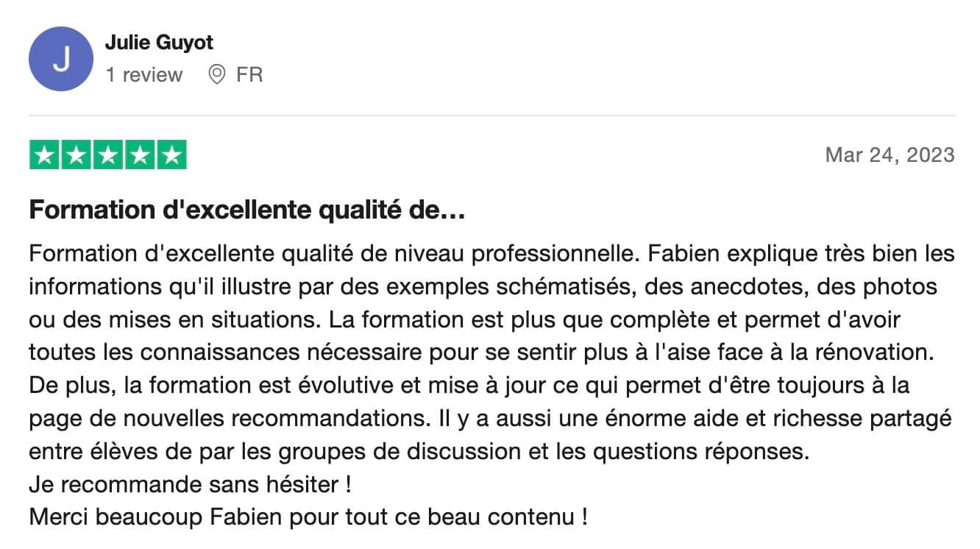The width and height of the screenshot is (980, 549).
Task: Click the fourth green rating star
Action: click(140, 155)
